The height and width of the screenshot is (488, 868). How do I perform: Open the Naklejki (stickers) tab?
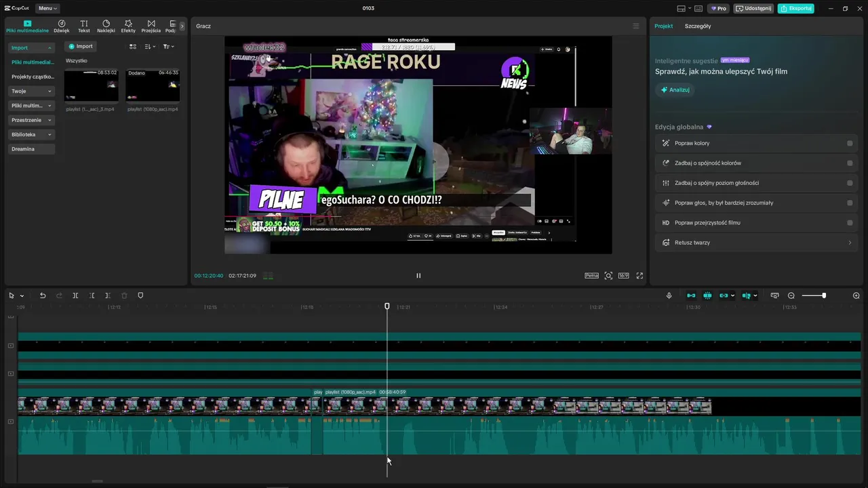tap(106, 26)
